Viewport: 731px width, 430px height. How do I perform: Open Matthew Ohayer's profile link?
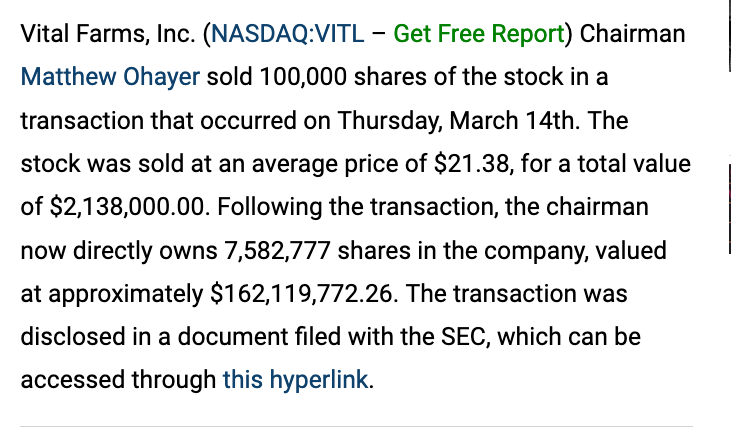110,77
